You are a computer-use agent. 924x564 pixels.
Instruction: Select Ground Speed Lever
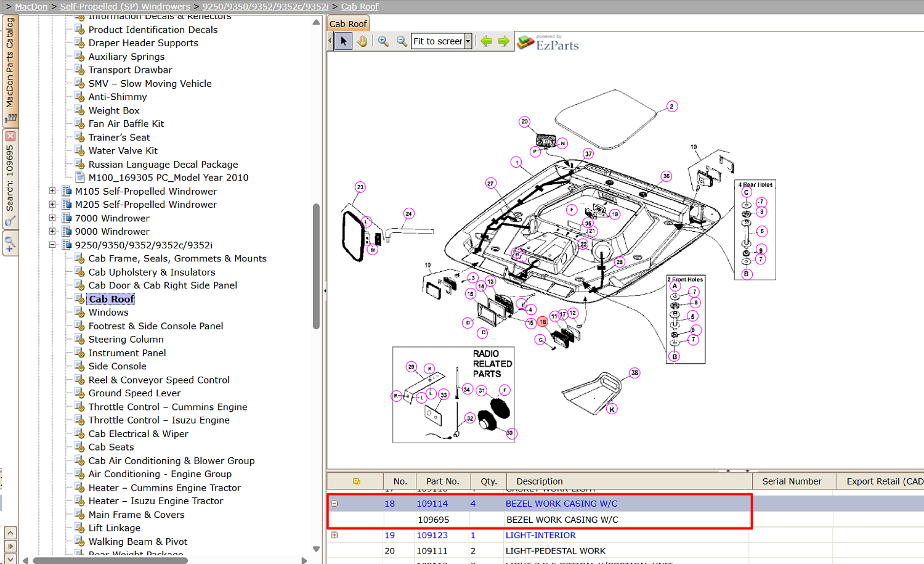pos(134,393)
